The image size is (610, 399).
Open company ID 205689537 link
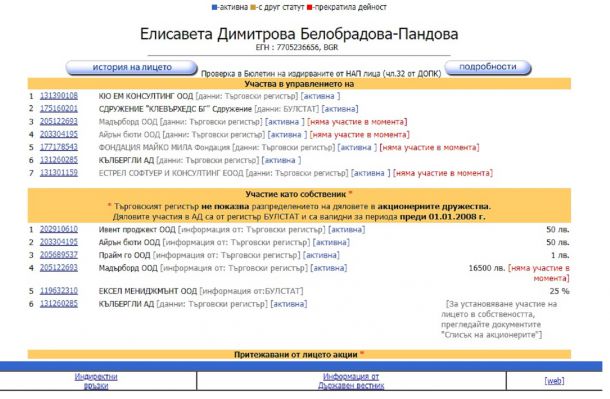point(59,255)
